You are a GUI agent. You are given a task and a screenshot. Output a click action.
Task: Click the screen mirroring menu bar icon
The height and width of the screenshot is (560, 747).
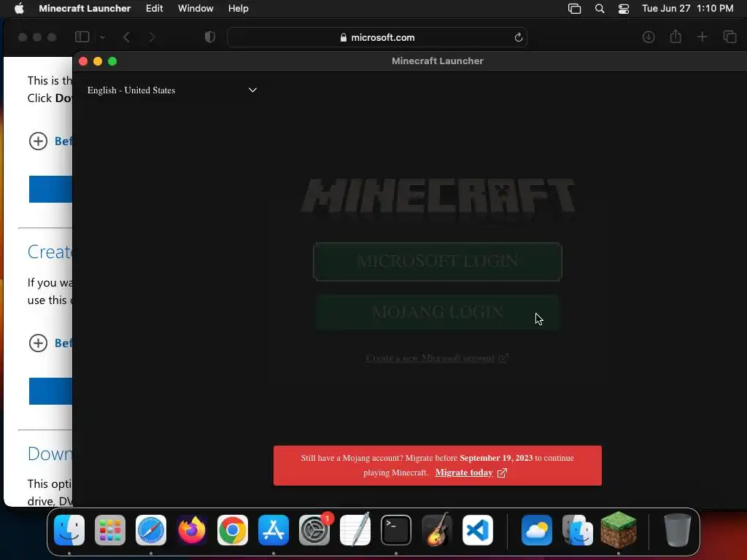point(575,9)
